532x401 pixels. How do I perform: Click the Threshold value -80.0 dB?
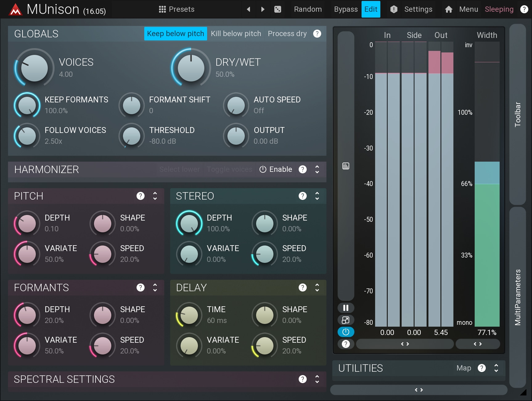[x=162, y=141]
